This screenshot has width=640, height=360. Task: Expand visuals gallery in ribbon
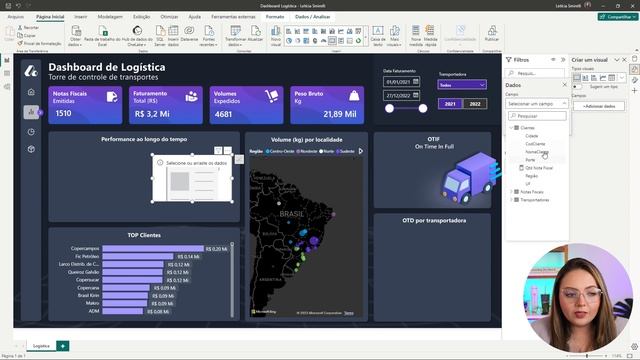[x=366, y=37]
